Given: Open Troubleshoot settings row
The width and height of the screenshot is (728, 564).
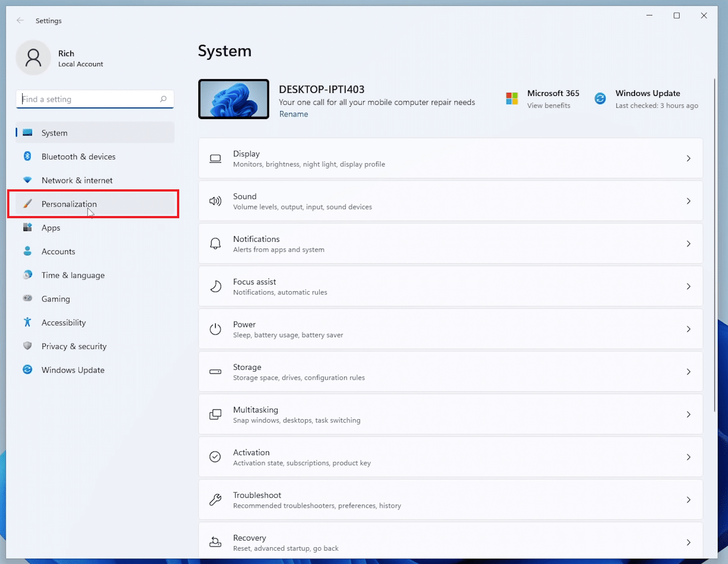Looking at the screenshot, I should coord(450,500).
